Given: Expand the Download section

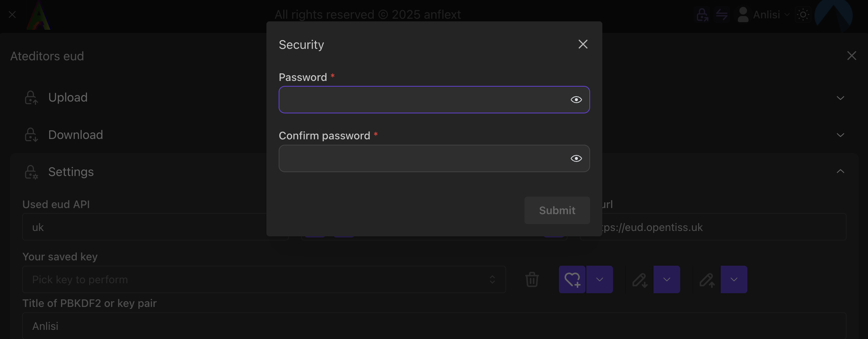Looking at the screenshot, I should (840, 135).
